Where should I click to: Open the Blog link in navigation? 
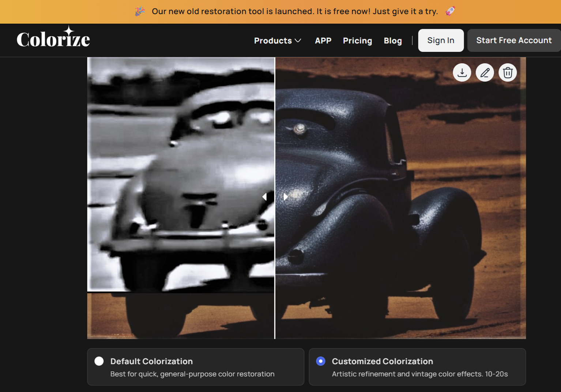coord(392,41)
